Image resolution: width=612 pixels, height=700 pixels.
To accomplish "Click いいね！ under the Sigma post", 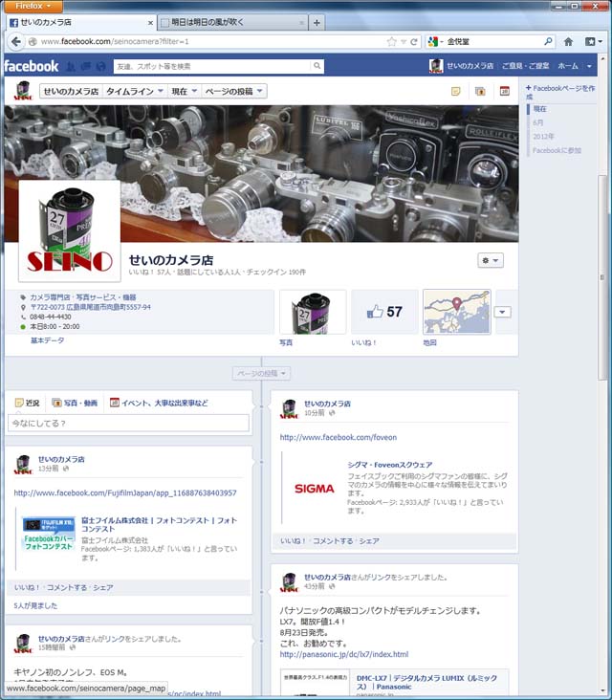I will (x=293, y=541).
